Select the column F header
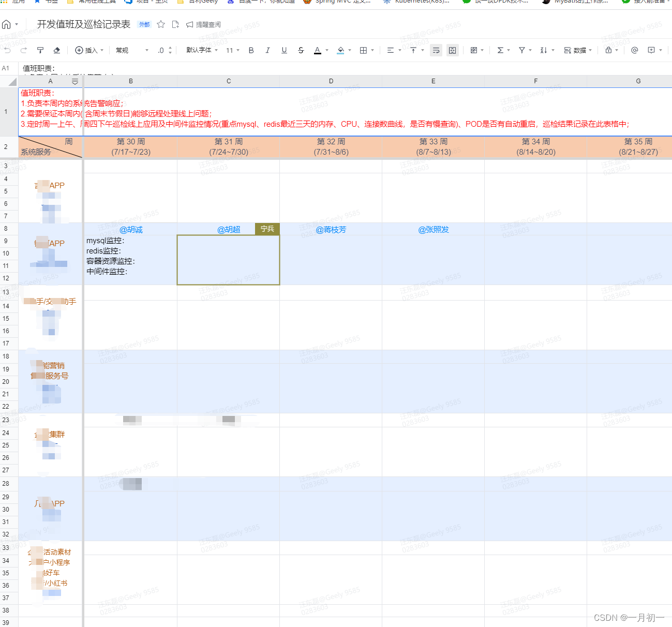The height and width of the screenshot is (627, 672). [x=535, y=81]
